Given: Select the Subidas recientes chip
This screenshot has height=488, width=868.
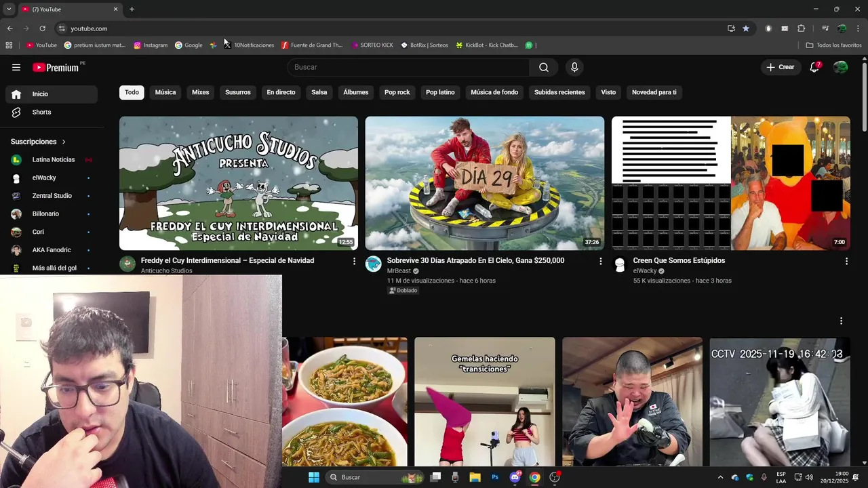Looking at the screenshot, I should 559,92.
